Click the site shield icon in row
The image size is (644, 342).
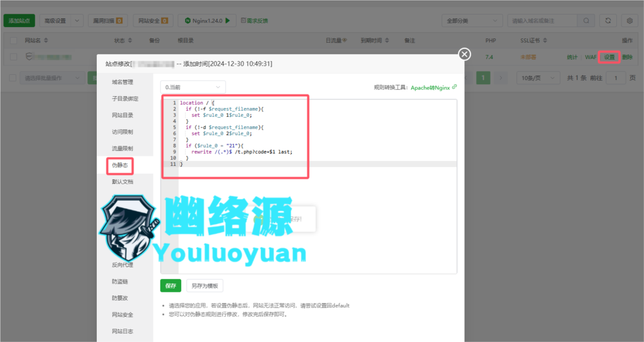[29, 57]
